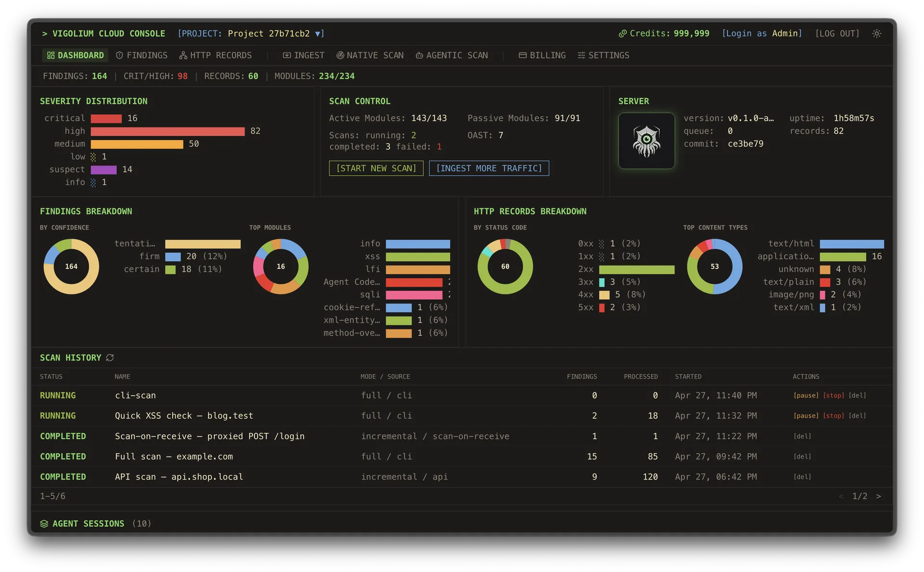Image resolution: width=924 pixels, height=572 pixels.
Task: Click the Dashboard grid icon
Action: coord(51,55)
